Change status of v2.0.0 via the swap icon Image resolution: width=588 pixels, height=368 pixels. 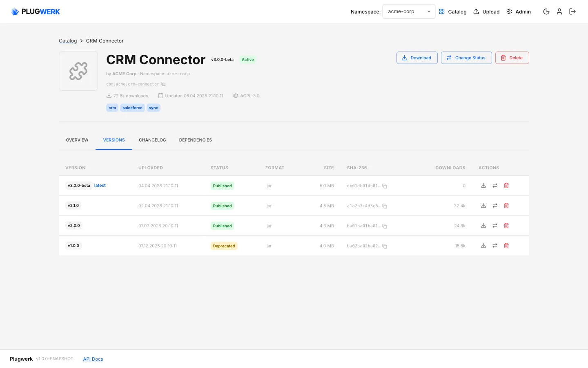[495, 225]
